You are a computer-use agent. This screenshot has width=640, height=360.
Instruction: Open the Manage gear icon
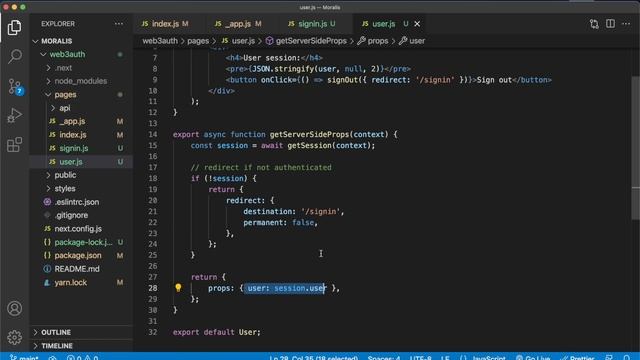tap(15, 337)
